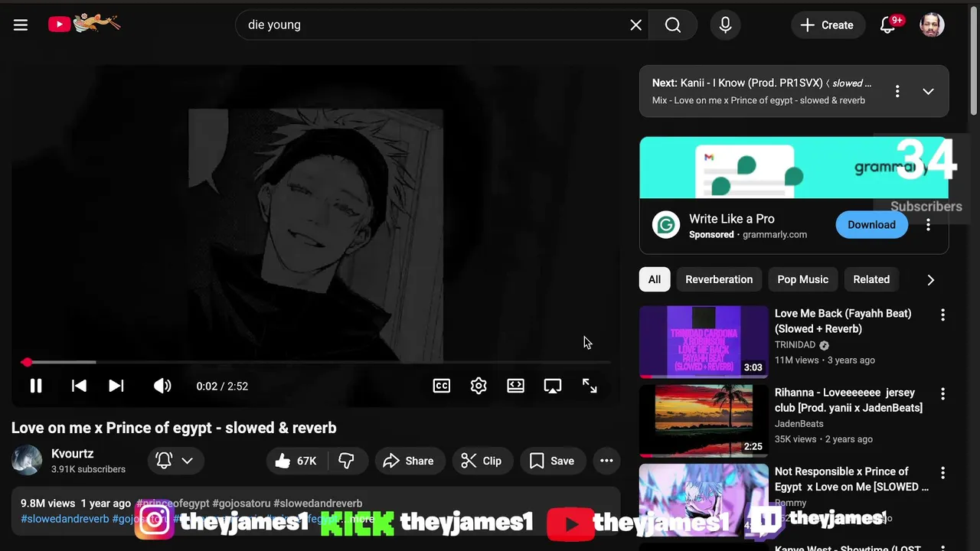Cast video with AirPlay icon
This screenshot has height=551, width=980.
pos(552,386)
